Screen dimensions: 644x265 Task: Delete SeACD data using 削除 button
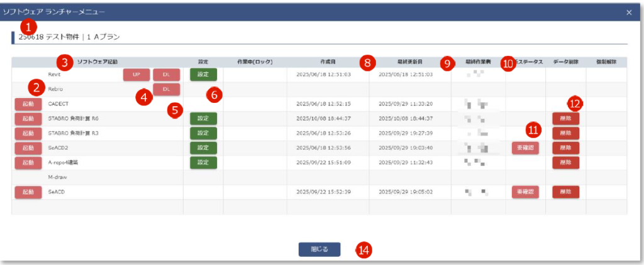[x=565, y=192]
